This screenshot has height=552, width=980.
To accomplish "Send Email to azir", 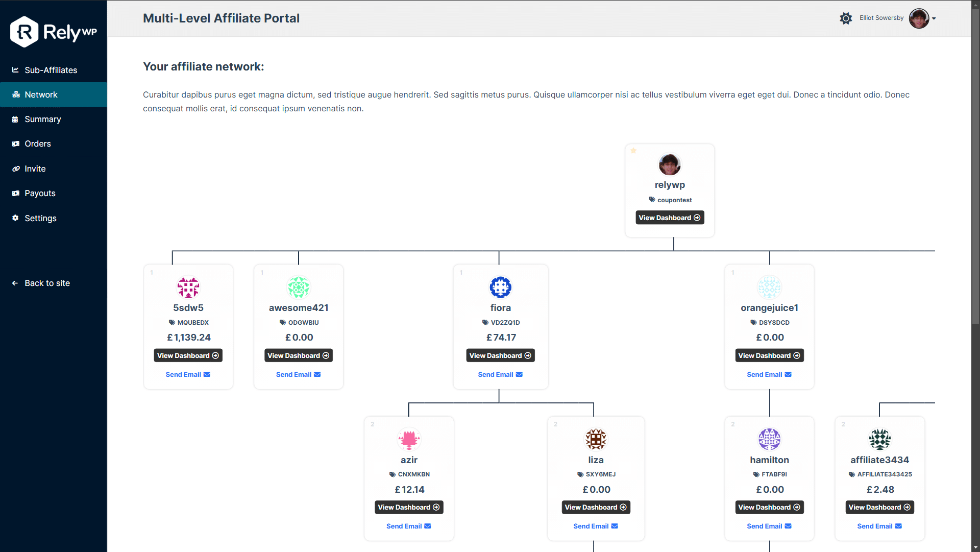I will pos(408,526).
